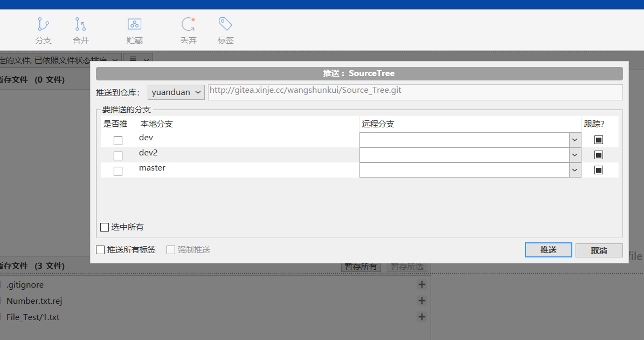The height and width of the screenshot is (340, 644).
Task: Enable the 推送所有标签 checkbox
Action: [x=100, y=249]
